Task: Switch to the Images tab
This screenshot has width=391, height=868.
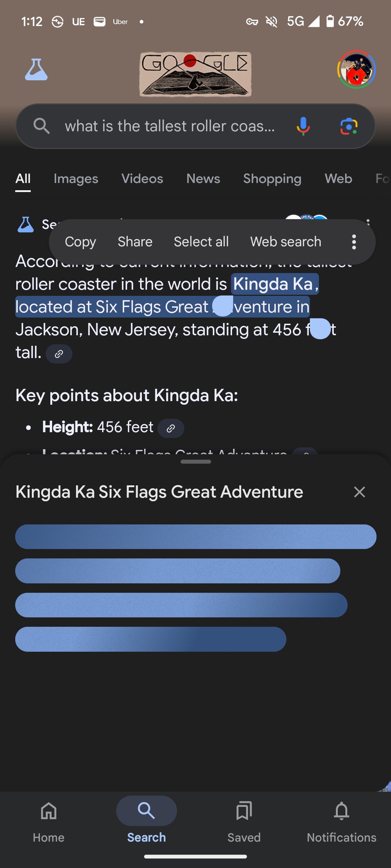Action: [x=76, y=179]
